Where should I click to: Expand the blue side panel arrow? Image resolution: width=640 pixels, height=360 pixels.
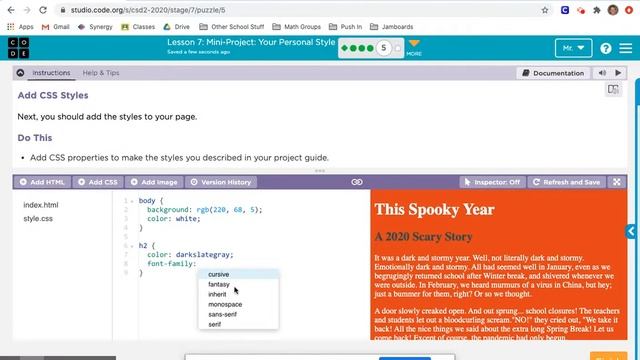pos(631,231)
